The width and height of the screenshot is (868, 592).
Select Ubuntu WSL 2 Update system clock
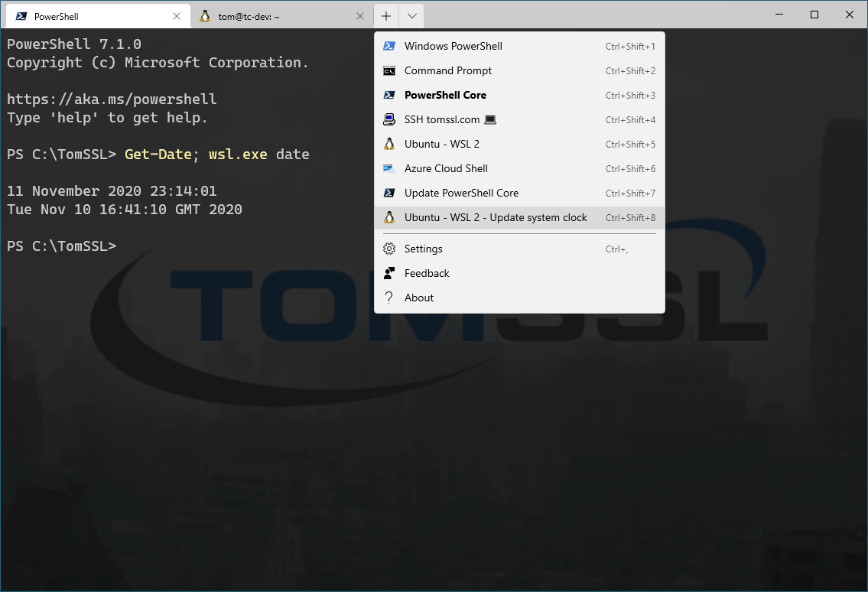pyautogui.click(x=496, y=217)
